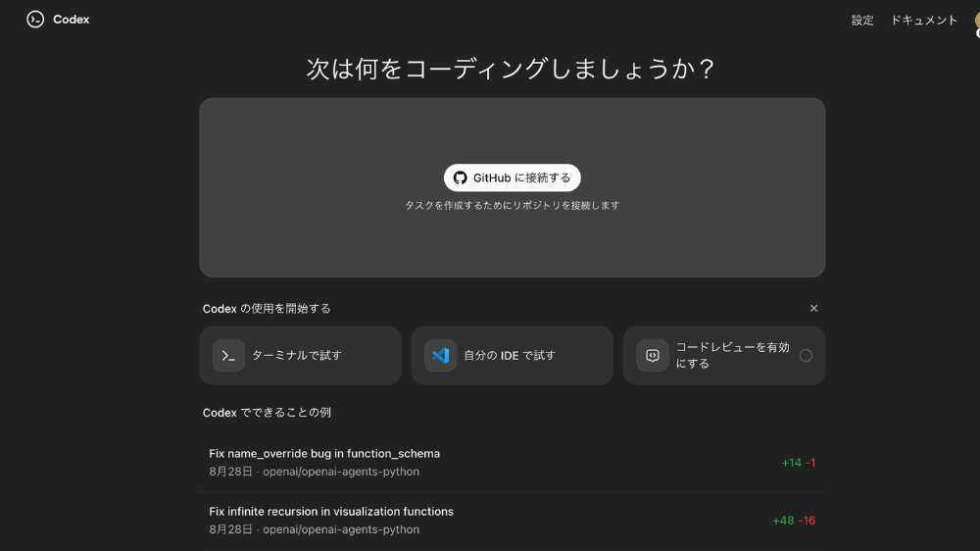Toggle the circle on コードレビューを有効にする card
The width and height of the screenshot is (980, 551).
click(x=806, y=355)
